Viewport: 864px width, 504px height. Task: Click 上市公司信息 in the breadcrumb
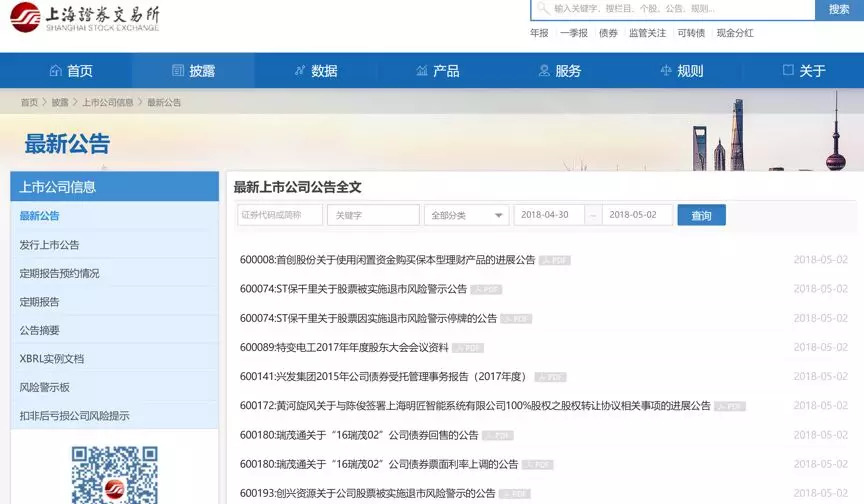pyautogui.click(x=107, y=102)
